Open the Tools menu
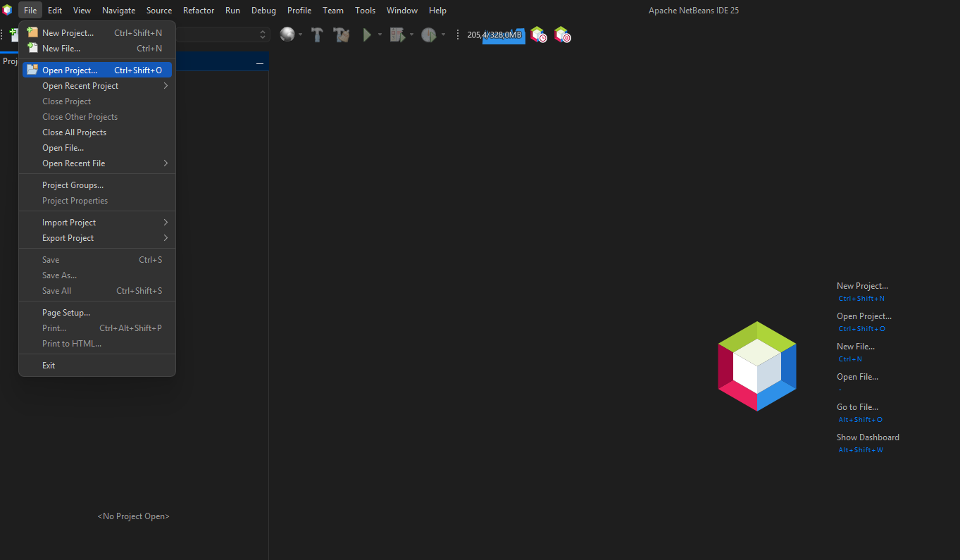Image resolution: width=960 pixels, height=560 pixels. pos(365,11)
